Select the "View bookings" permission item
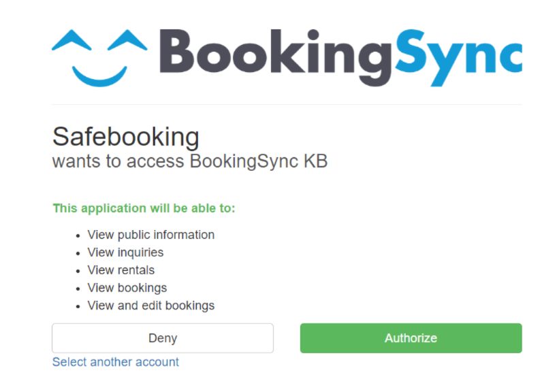This screenshot has height=392, width=557. (127, 288)
